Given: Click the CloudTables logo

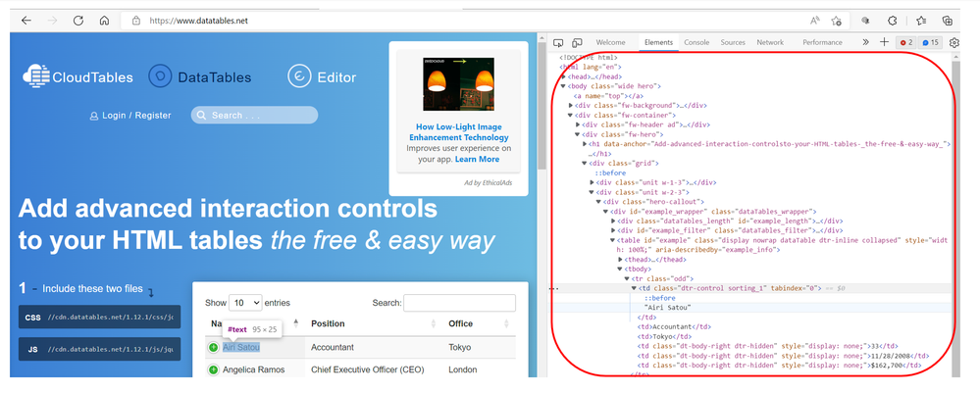Looking at the screenshot, I should (x=78, y=76).
